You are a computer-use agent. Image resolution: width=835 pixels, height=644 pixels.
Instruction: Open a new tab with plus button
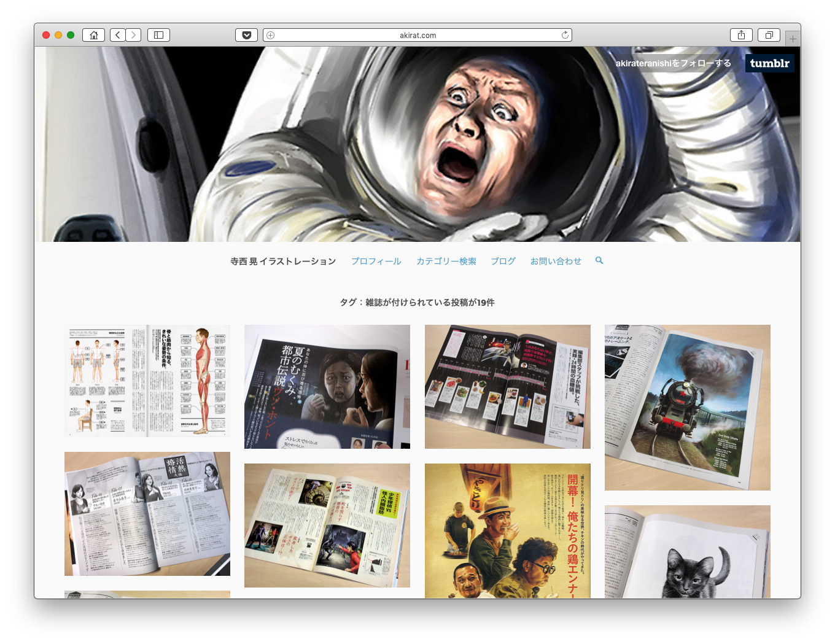(793, 39)
